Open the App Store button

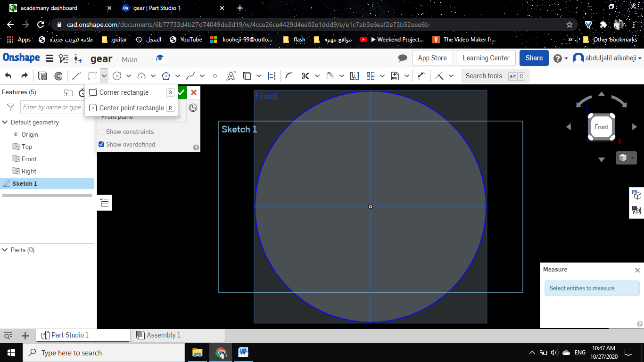[x=432, y=58]
